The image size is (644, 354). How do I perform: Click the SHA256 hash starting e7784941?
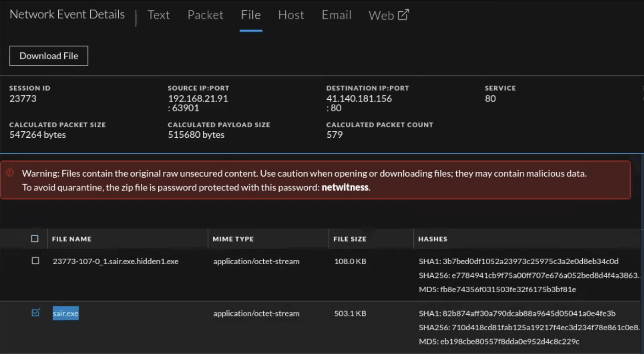coord(529,275)
